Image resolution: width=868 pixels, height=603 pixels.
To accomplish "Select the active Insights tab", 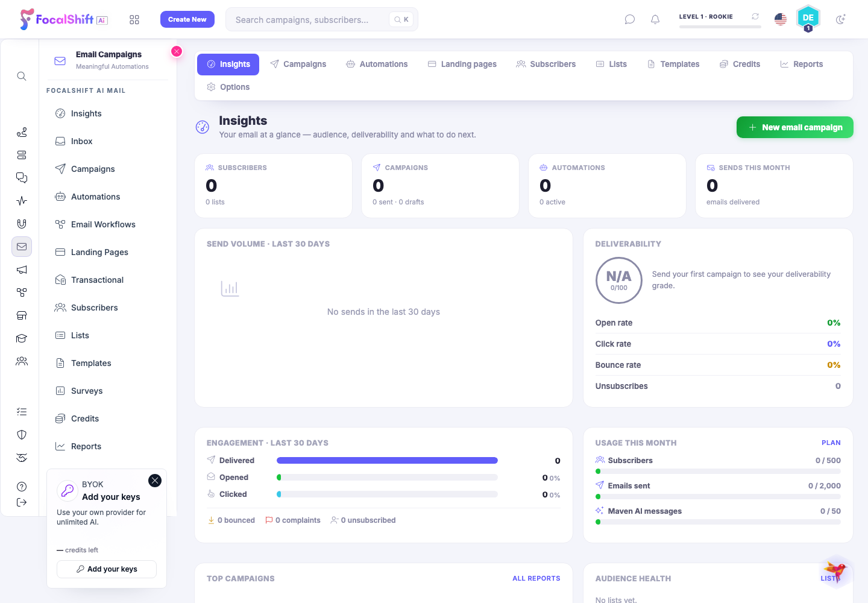I will coord(228,64).
